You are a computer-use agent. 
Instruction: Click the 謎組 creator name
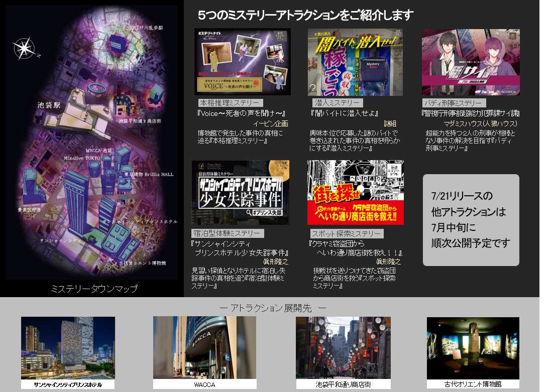[x=390, y=123]
